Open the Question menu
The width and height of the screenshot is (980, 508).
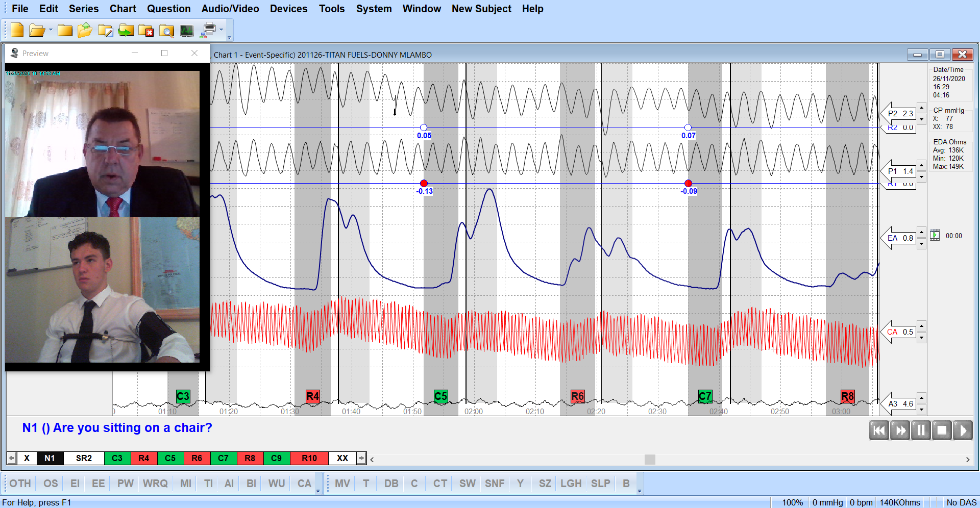[x=168, y=9]
